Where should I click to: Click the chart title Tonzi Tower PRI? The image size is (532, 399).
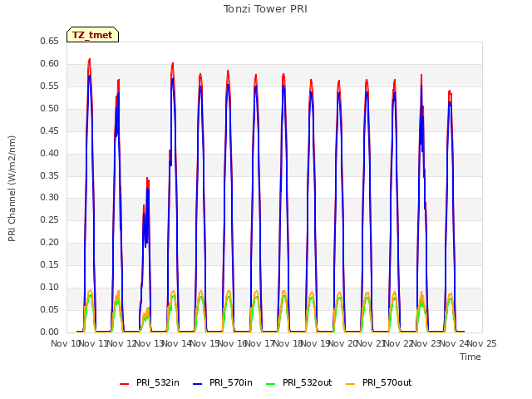click(265, 9)
